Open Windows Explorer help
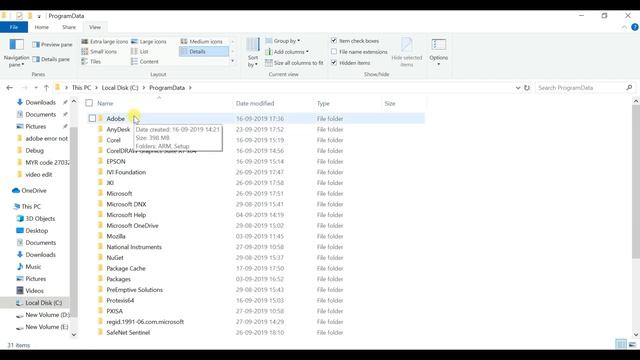This screenshot has width=640, height=360. tap(635, 27)
